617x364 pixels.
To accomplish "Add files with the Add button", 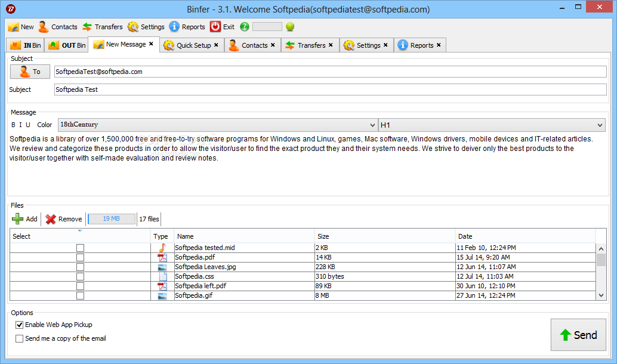I will point(25,219).
